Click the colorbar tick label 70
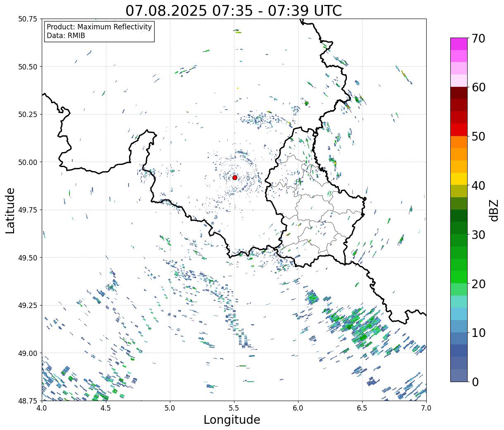The image size is (504, 430). pos(478,38)
